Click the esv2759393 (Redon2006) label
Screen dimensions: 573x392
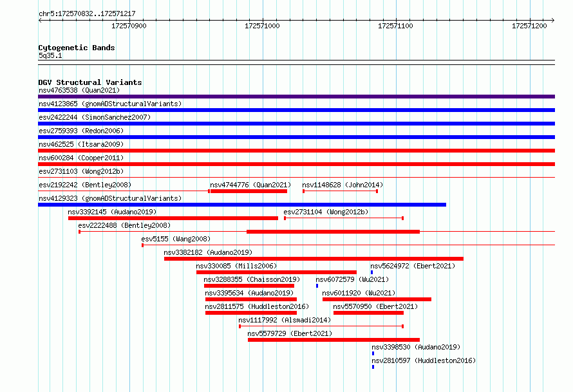click(81, 131)
